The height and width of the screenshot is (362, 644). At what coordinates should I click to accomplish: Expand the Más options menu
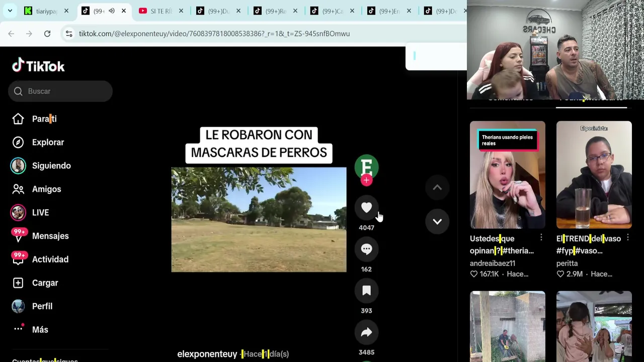point(40,329)
